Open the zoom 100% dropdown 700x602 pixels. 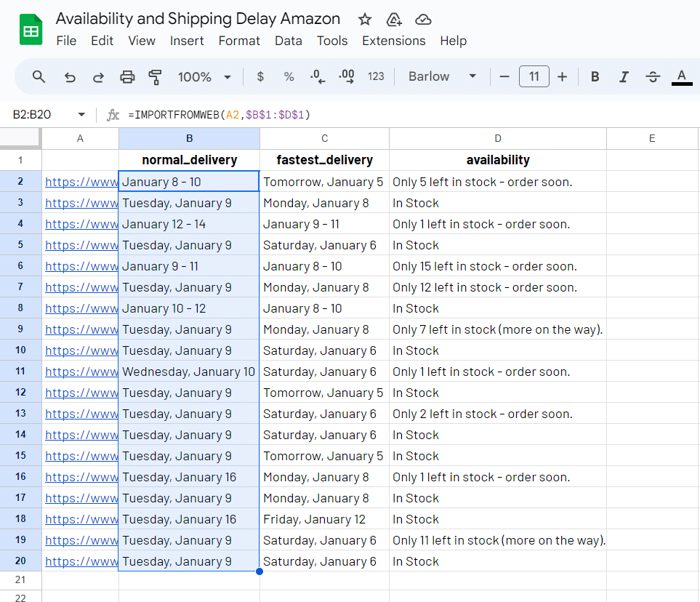[204, 76]
